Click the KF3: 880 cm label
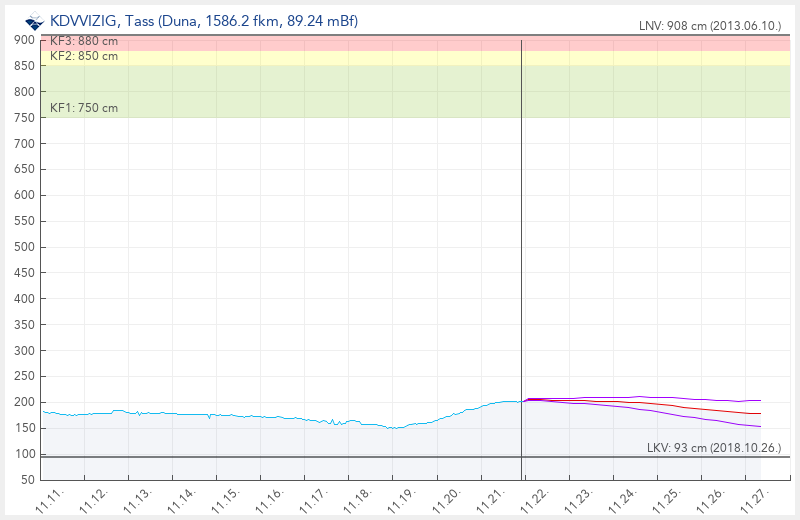This screenshot has height=520, width=800. click(83, 41)
